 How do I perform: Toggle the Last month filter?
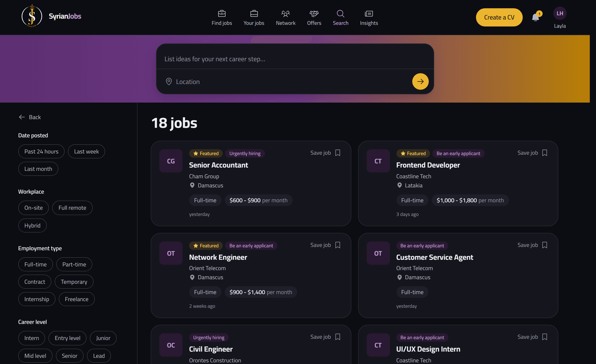click(x=38, y=169)
